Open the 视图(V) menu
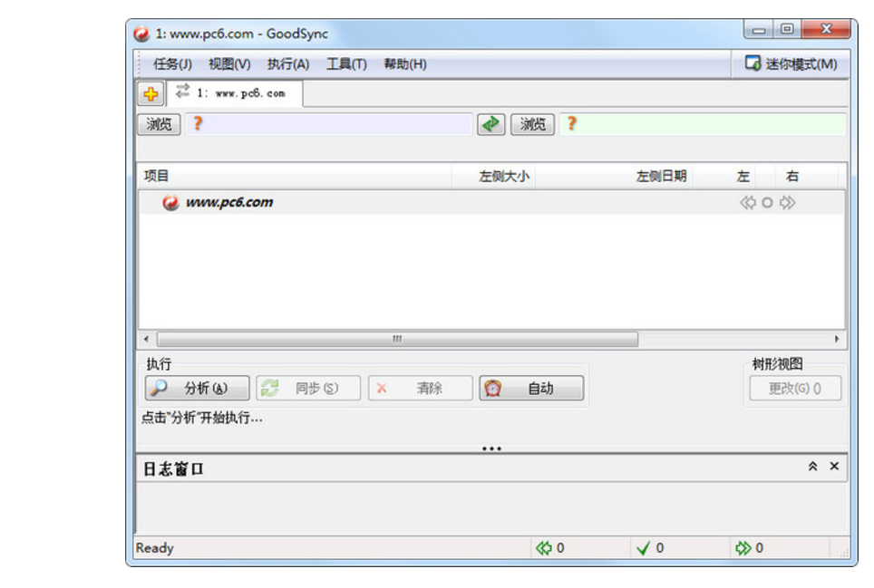The height and width of the screenshot is (588, 874). (x=229, y=64)
